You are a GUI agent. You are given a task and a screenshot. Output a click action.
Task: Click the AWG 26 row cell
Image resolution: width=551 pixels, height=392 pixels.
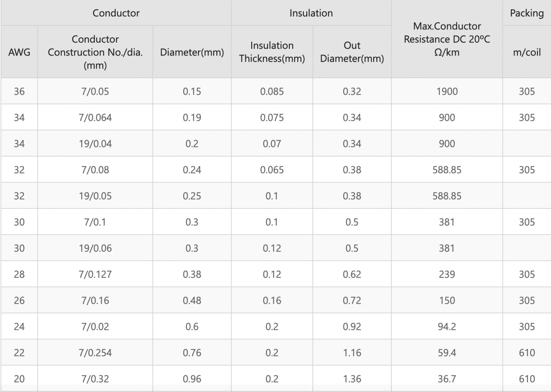19,301
